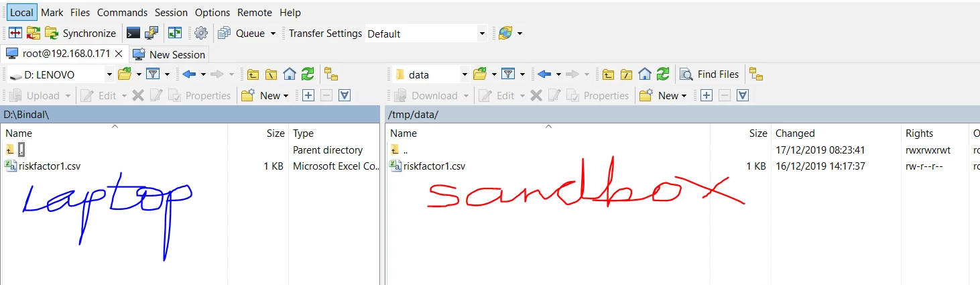Select riskfactor1.csv in the remote panel
Viewport: 980px width, 285px height.
coord(434,166)
